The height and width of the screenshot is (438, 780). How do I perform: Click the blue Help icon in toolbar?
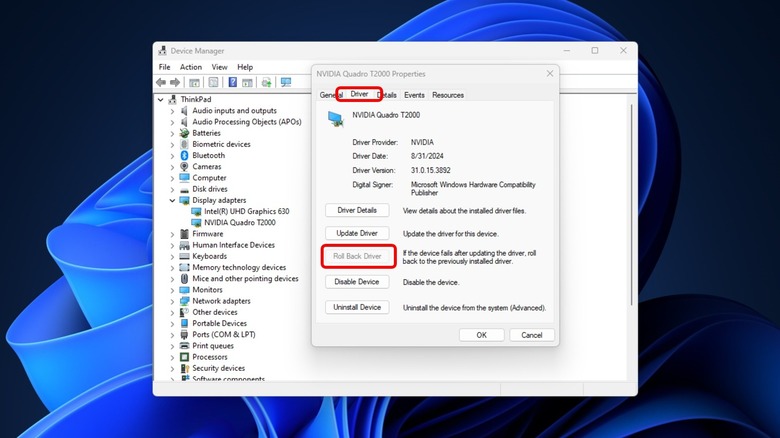tap(233, 82)
